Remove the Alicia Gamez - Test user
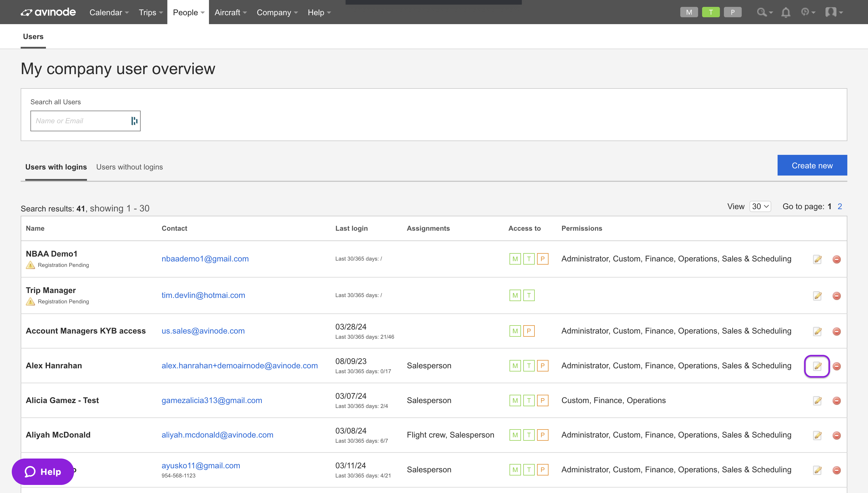Screen dimensions: 868x493 click(x=836, y=401)
